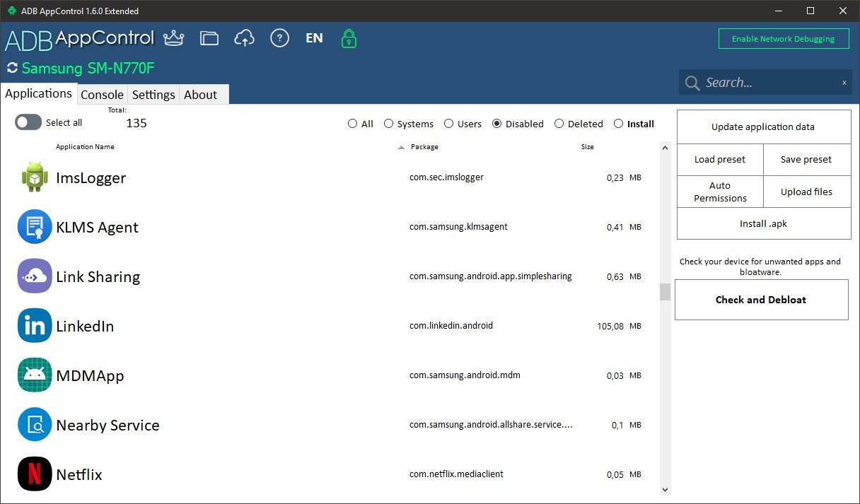Select the KLMS Agent row name
Image resolution: width=860 pixels, height=504 pixels.
click(x=97, y=228)
